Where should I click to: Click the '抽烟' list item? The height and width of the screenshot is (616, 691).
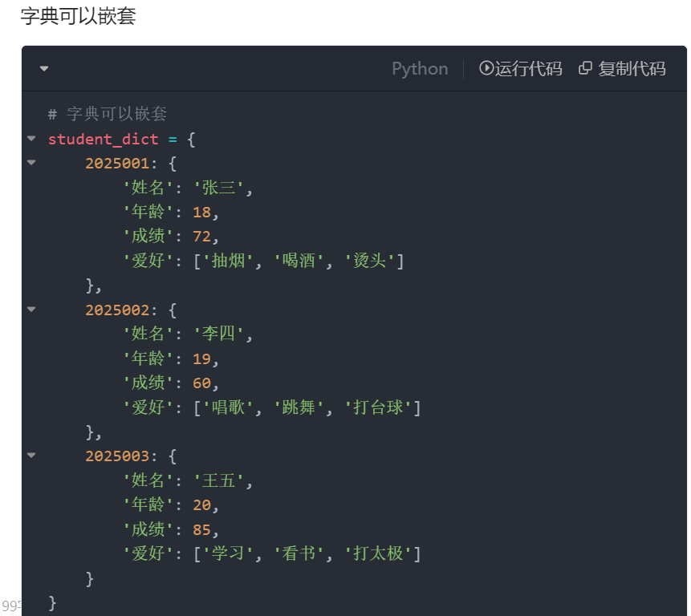coord(228,261)
